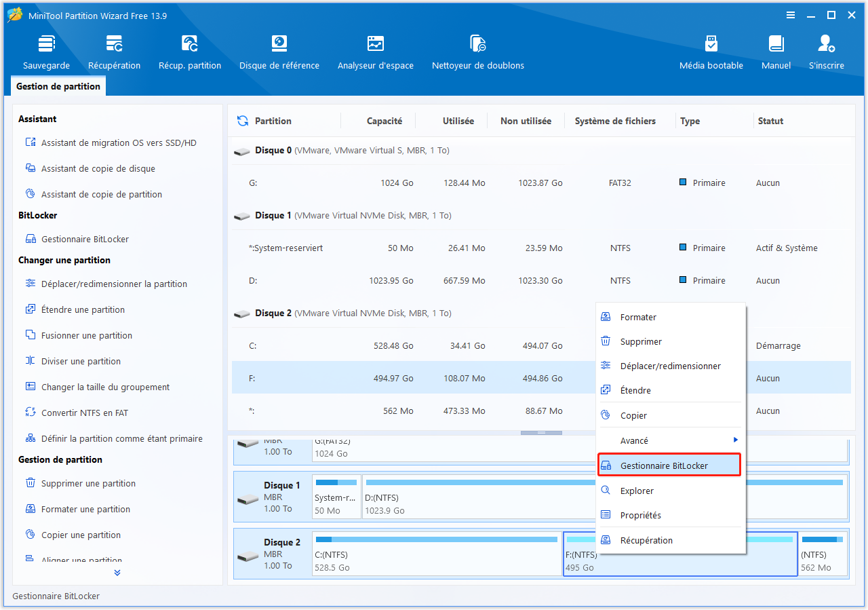Sort by Capacité column header
The height and width of the screenshot is (610, 868).
(384, 121)
